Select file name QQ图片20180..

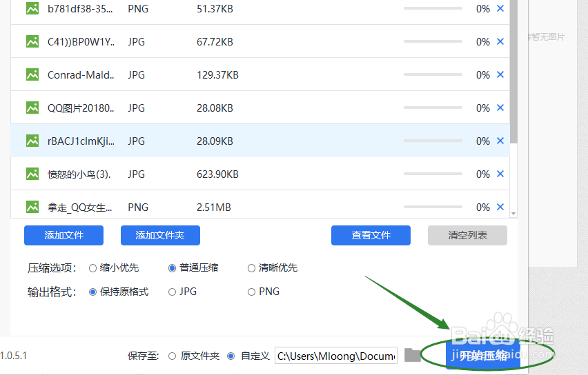pyautogui.click(x=81, y=108)
